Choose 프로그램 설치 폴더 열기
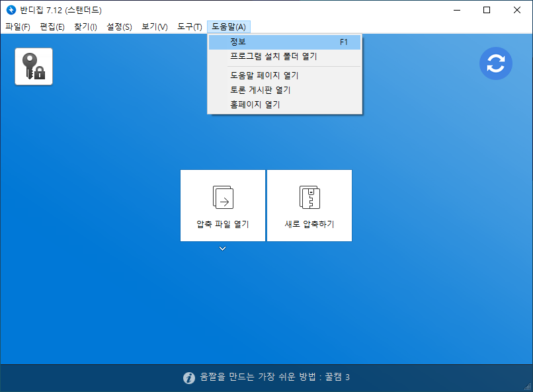The image size is (533, 392). pyautogui.click(x=284, y=57)
